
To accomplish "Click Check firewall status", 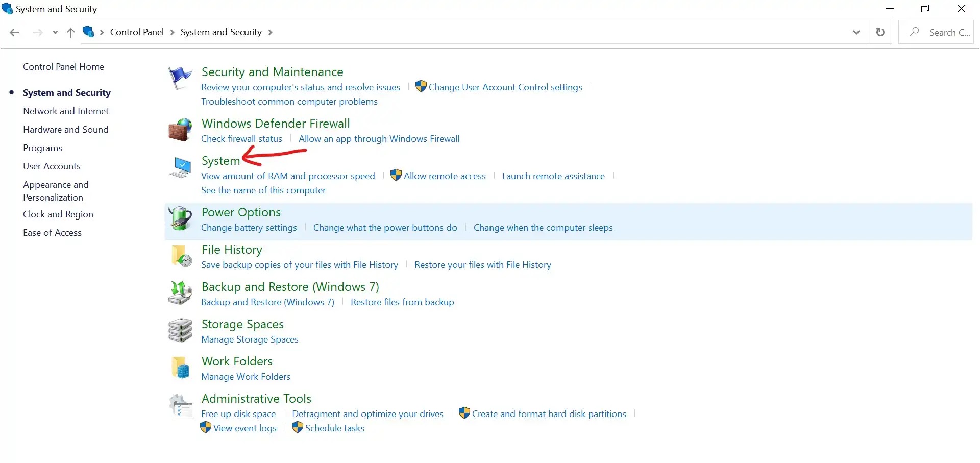I will point(241,139).
